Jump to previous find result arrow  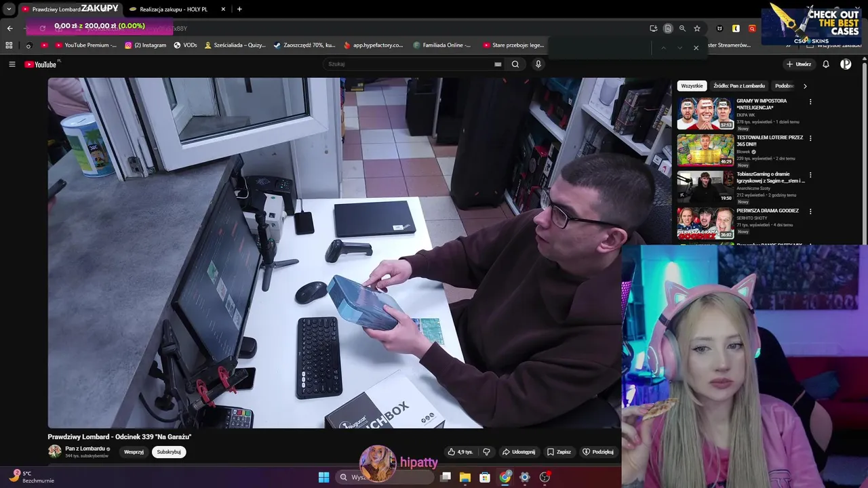[663, 47]
